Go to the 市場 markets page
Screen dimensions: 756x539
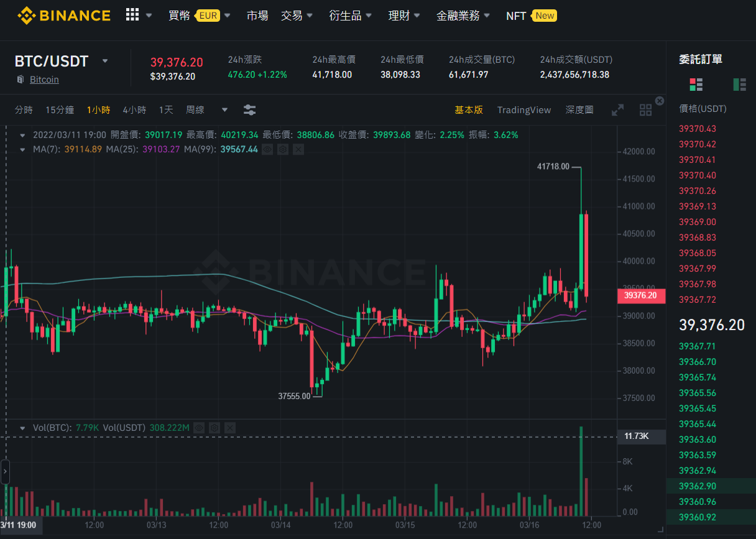[x=257, y=16]
